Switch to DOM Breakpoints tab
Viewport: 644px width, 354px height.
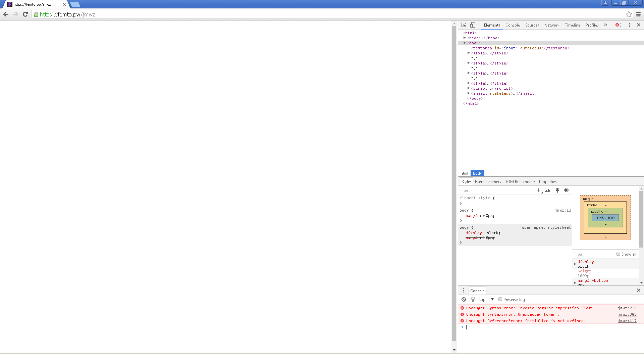[x=520, y=182]
